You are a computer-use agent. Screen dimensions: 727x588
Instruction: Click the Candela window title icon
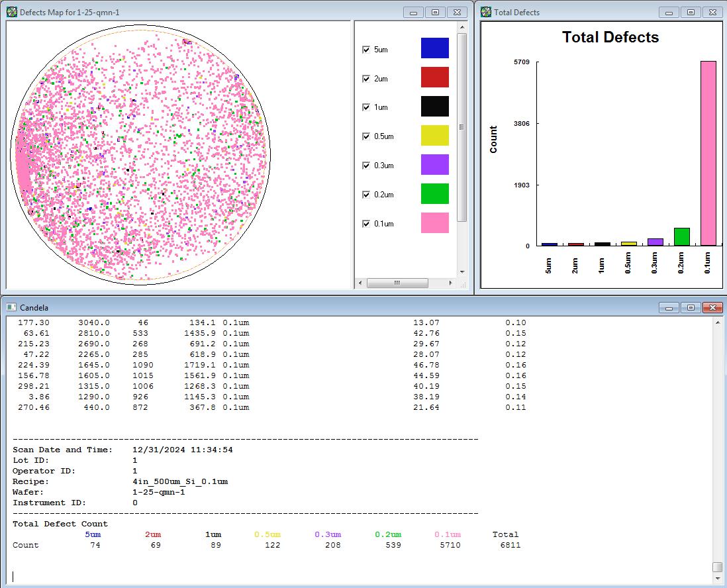(x=12, y=307)
